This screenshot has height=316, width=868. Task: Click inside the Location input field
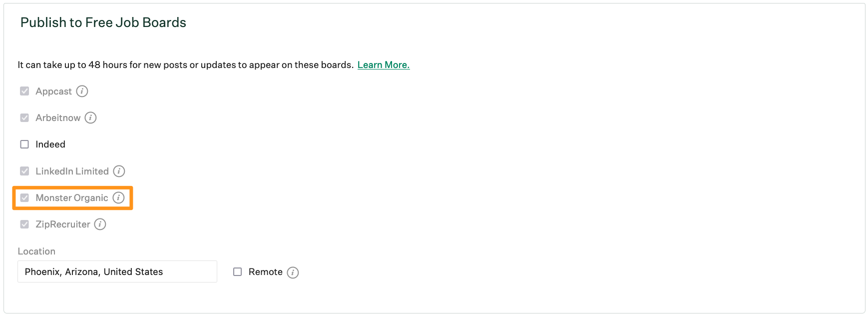pyautogui.click(x=117, y=271)
